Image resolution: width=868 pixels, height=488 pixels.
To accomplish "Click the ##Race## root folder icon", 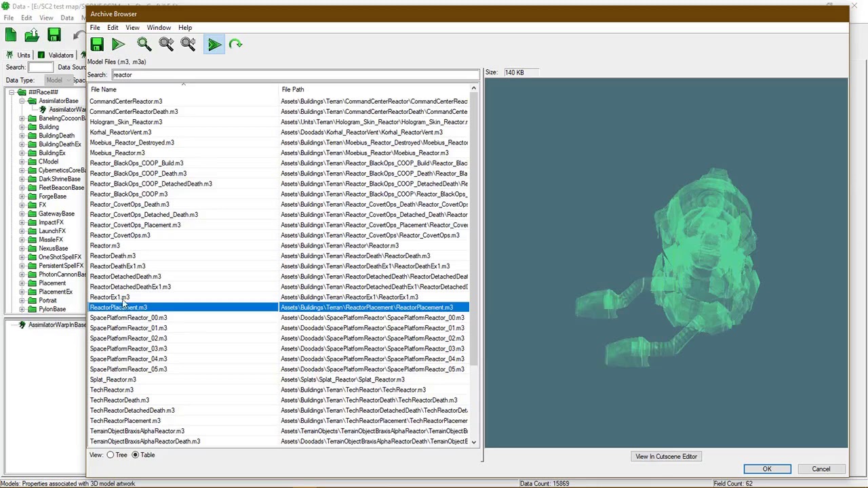I will click(x=22, y=92).
